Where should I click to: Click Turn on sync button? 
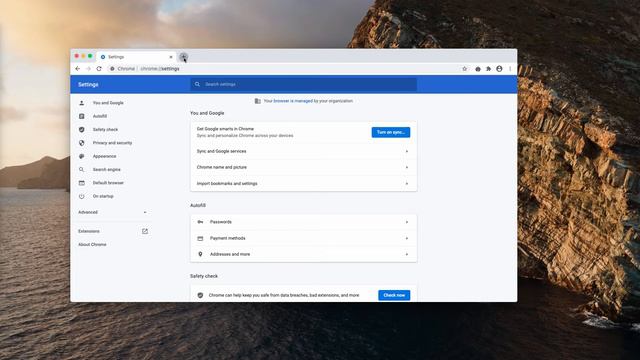point(391,132)
